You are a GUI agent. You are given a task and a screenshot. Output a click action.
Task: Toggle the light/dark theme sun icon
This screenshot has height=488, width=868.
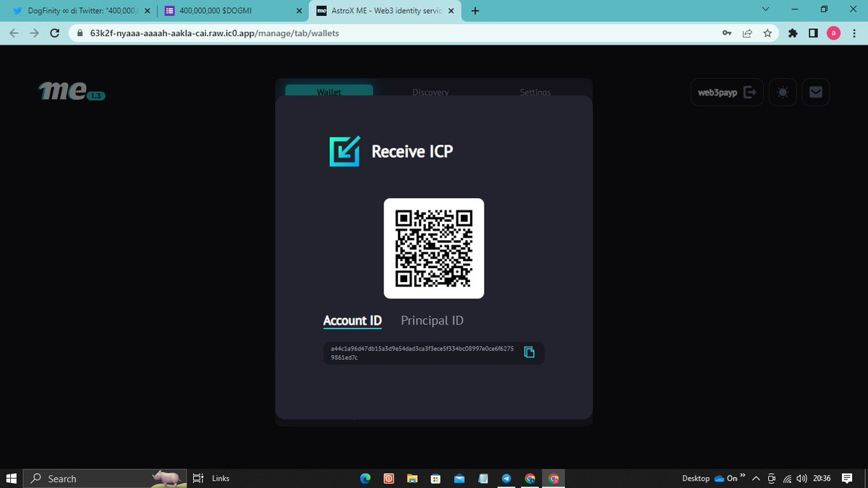[x=783, y=92]
